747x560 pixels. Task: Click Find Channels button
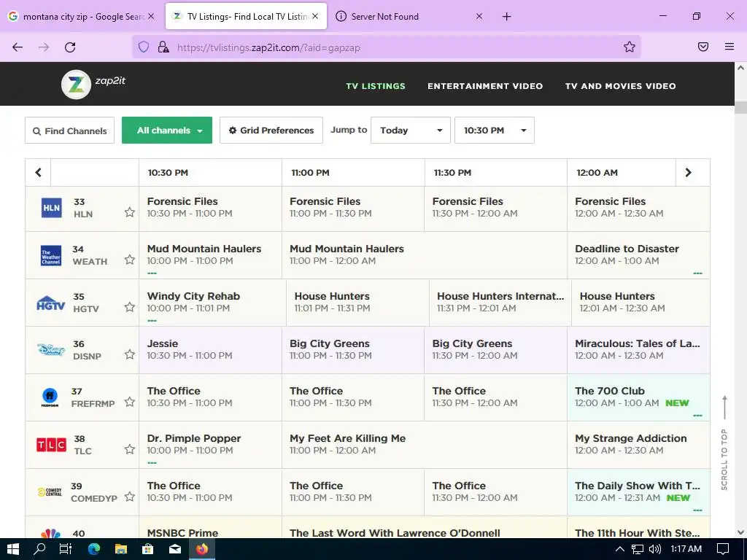pyautogui.click(x=69, y=130)
